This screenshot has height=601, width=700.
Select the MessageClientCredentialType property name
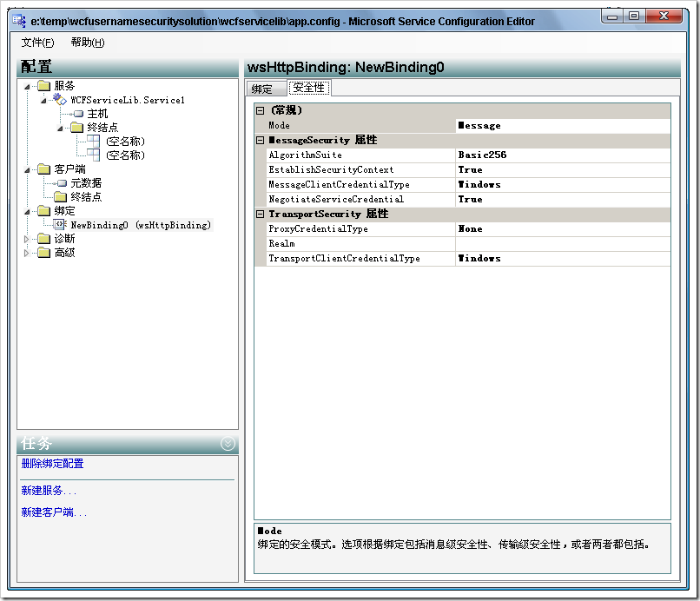point(339,184)
